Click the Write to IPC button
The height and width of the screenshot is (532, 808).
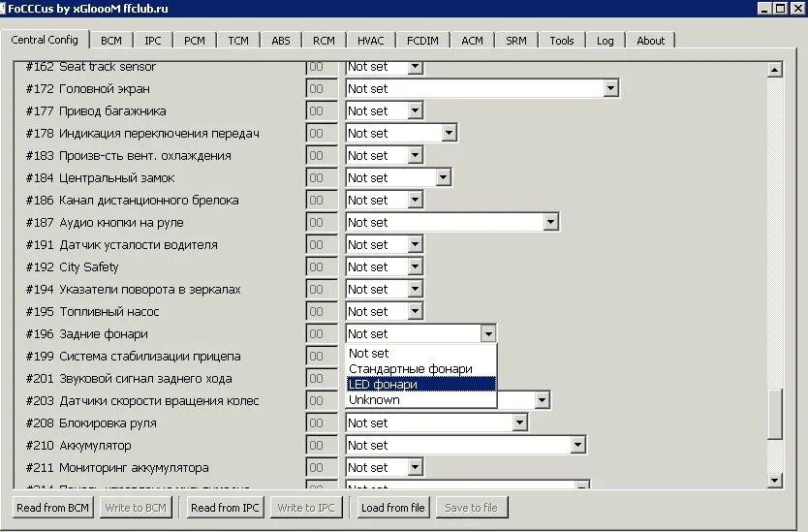306,508
